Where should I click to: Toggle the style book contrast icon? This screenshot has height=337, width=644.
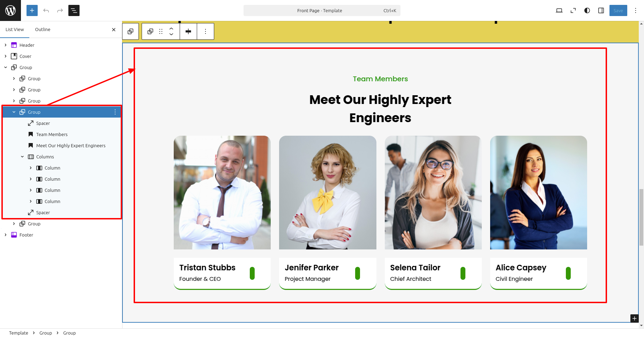click(x=587, y=10)
